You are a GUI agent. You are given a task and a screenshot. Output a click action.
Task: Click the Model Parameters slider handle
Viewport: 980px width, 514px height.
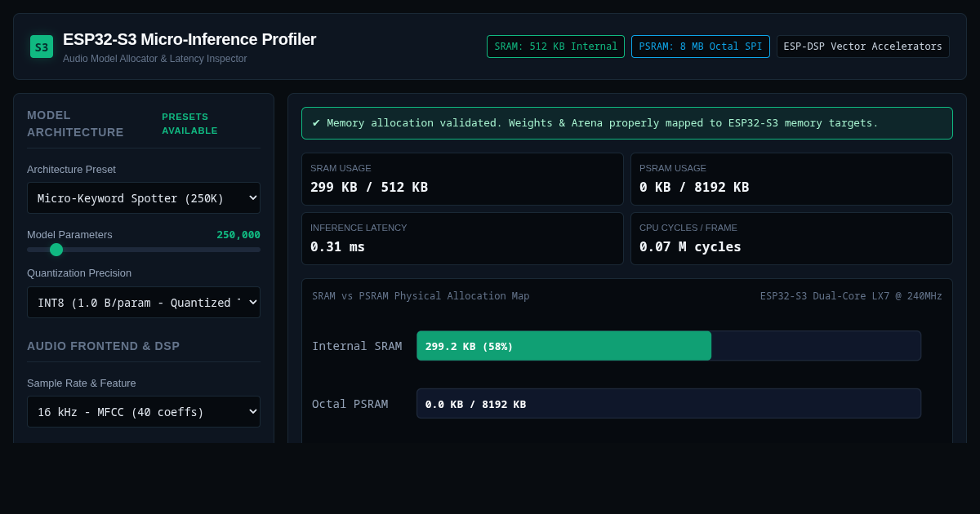pyautogui.click(x=56, y=250)
